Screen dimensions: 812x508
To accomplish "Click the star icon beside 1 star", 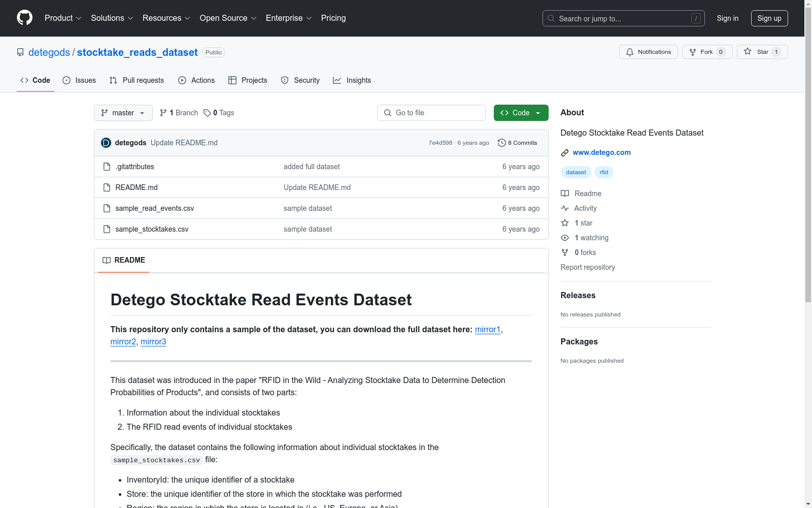I will coord(565,223).
